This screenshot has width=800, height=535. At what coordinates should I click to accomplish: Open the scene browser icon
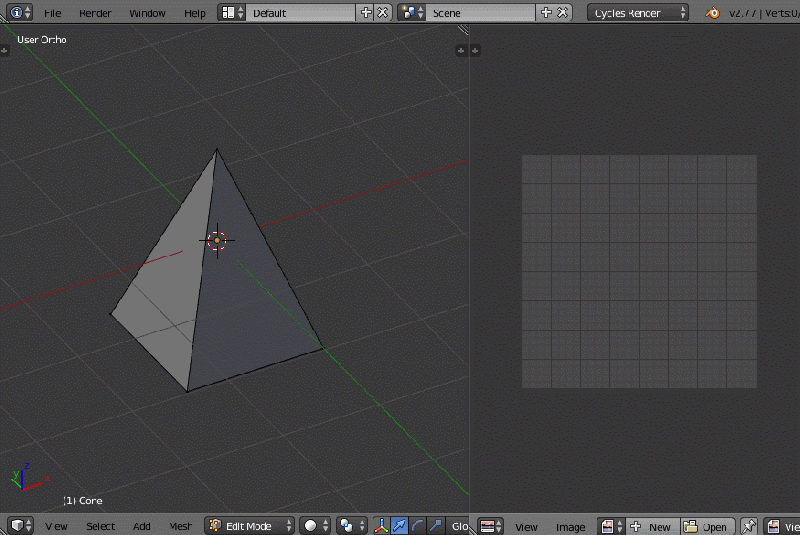click(x=412, y=13)
